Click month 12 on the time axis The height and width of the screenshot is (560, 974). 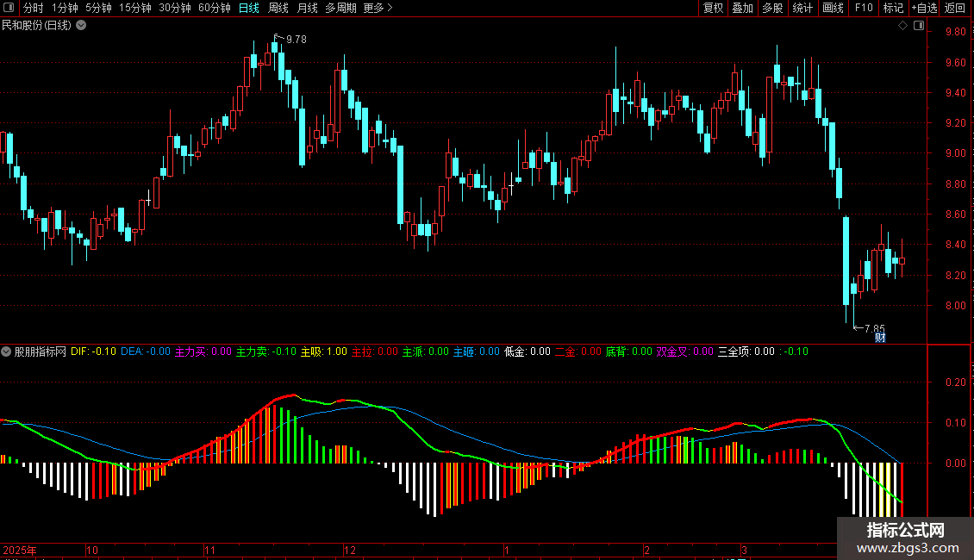(350, 550)
